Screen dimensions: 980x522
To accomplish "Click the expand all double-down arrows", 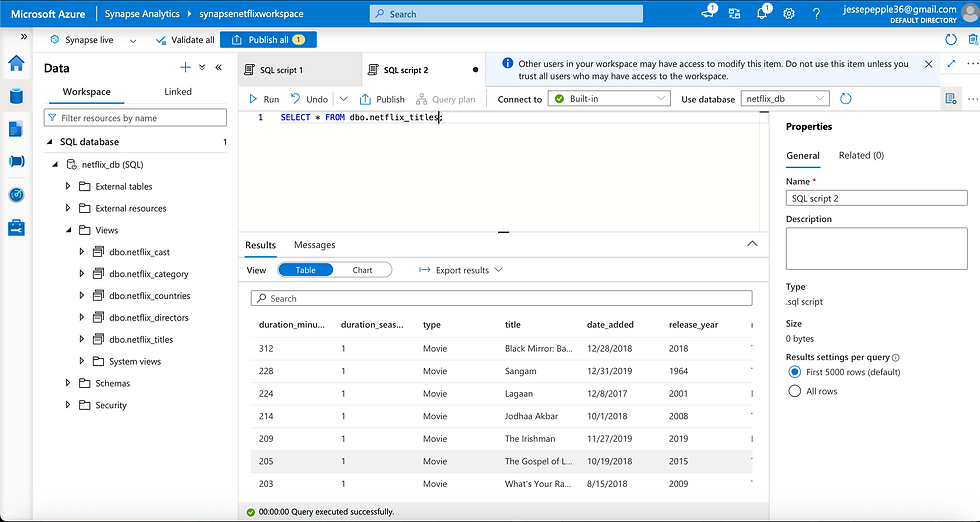I will coord(202,68).
